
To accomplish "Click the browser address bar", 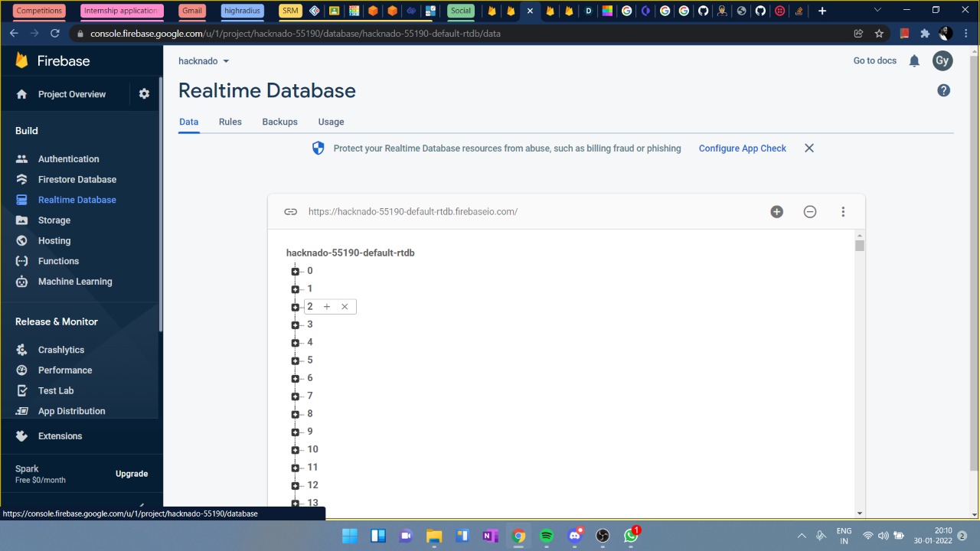I will tap(459, 34).
